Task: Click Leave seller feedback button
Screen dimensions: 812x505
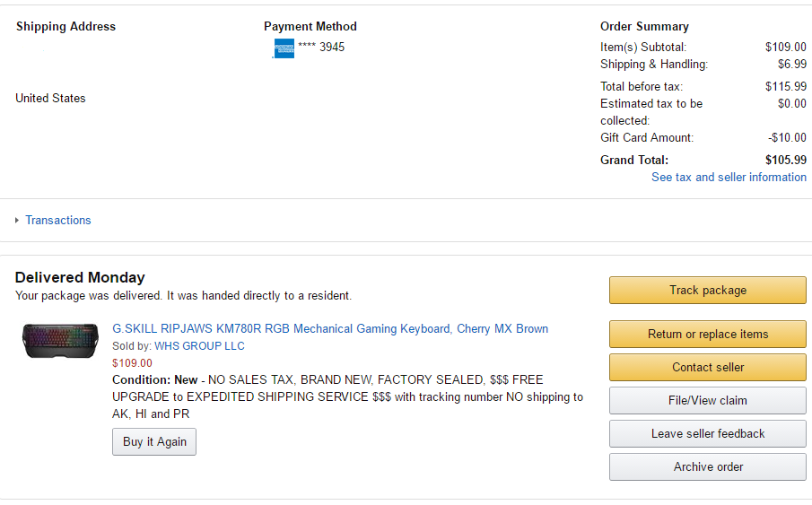Action: [708, 434]
